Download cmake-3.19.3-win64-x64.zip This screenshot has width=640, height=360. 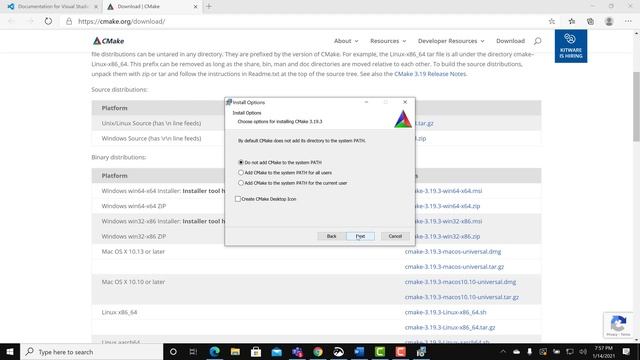click(x=448, y=206)
